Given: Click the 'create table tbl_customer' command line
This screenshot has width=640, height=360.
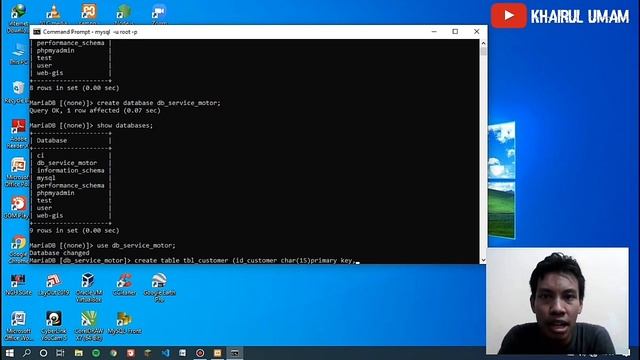Looking at the screenshot, I should click(193, 260).
